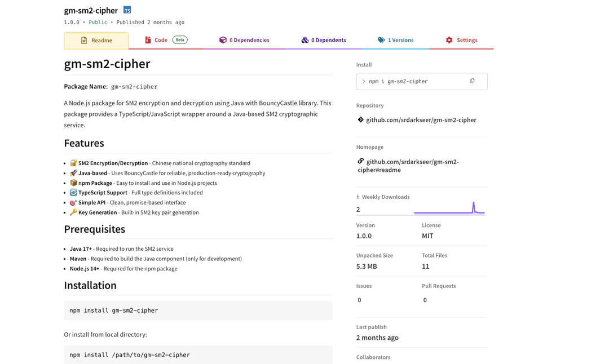Click the npm install gm-sm2-cipher code block
609x364 pixels.
(x=198, y=310)
